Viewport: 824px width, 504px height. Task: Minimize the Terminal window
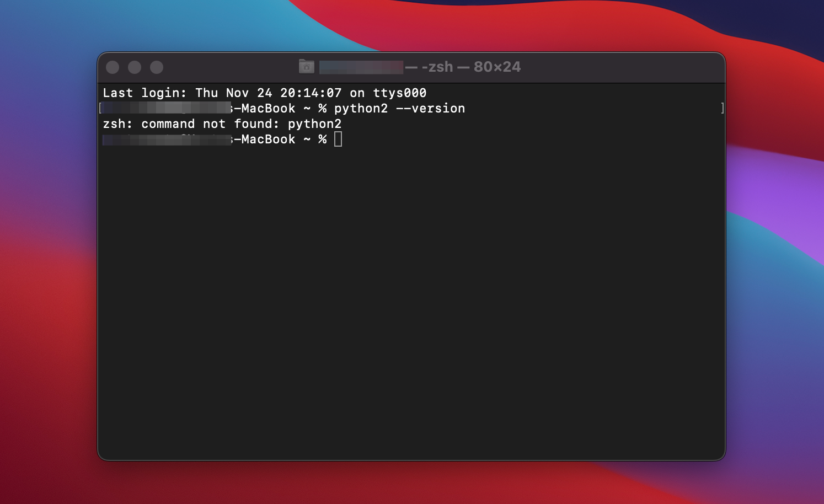(x=135, y=67)
